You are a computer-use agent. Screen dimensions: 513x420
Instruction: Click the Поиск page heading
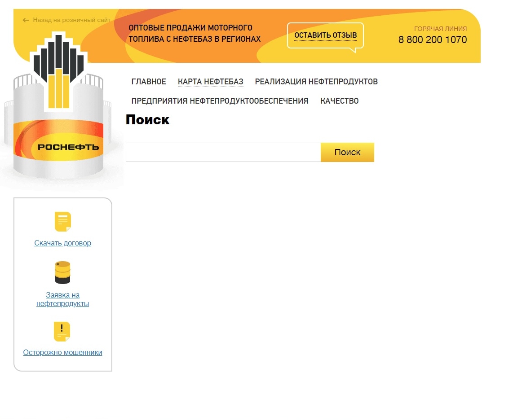pyautogui.click(x=147, y=120)
